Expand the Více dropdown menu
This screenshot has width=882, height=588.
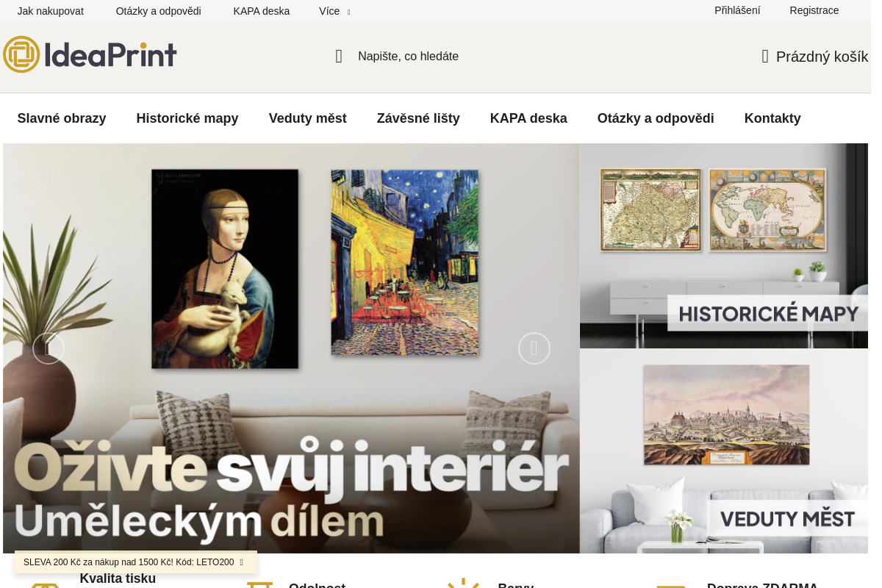point(334,11)
